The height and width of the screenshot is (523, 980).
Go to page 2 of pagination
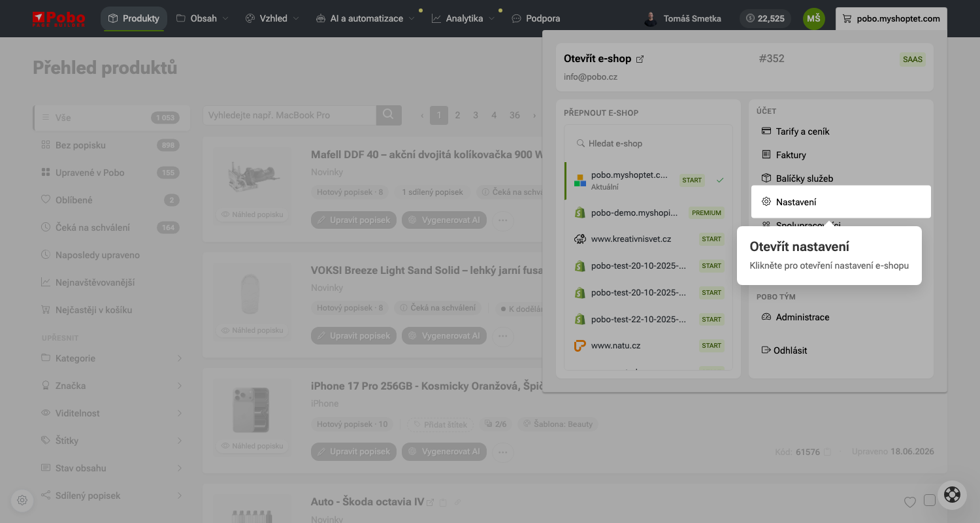(x=457, y=115)
